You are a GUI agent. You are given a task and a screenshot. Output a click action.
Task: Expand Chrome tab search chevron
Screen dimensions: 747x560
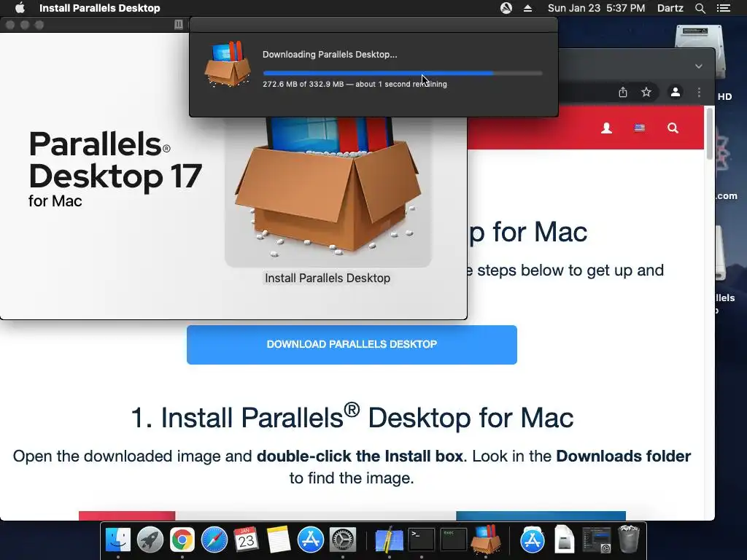click(698, 66)
